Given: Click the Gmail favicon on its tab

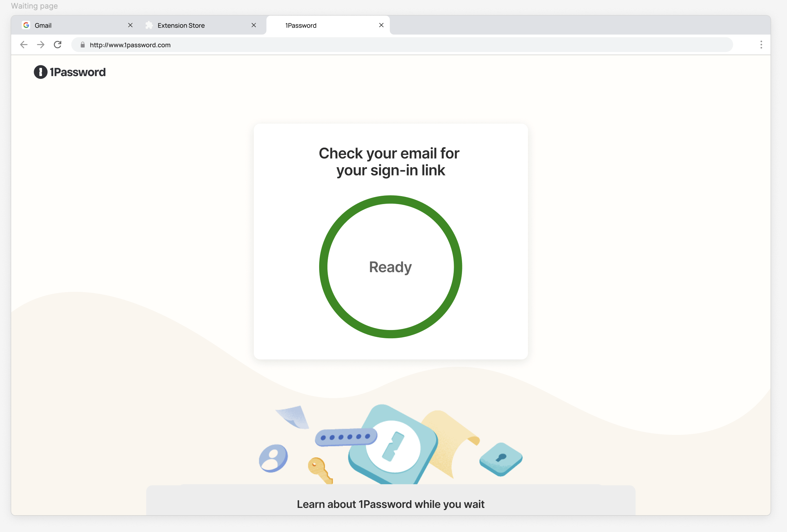Looking at the screenshot, I should [x=26, y=25].
